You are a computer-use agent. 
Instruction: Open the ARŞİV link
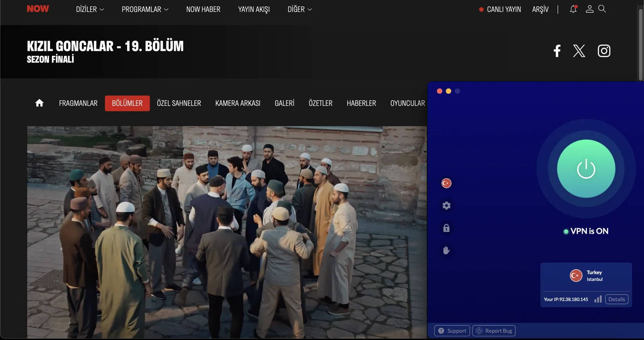[x=540, y=9]
